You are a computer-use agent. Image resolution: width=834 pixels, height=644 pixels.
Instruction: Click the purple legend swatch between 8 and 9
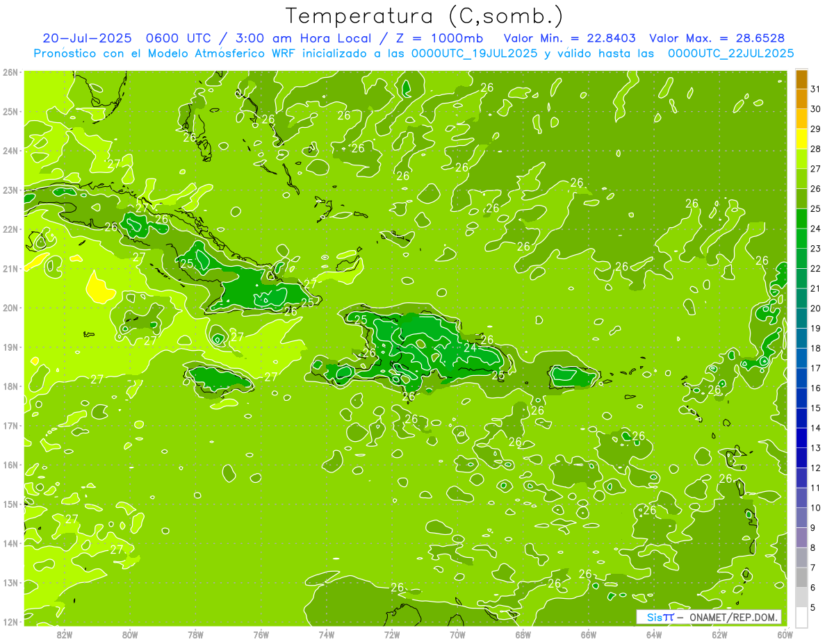point(801,538)
